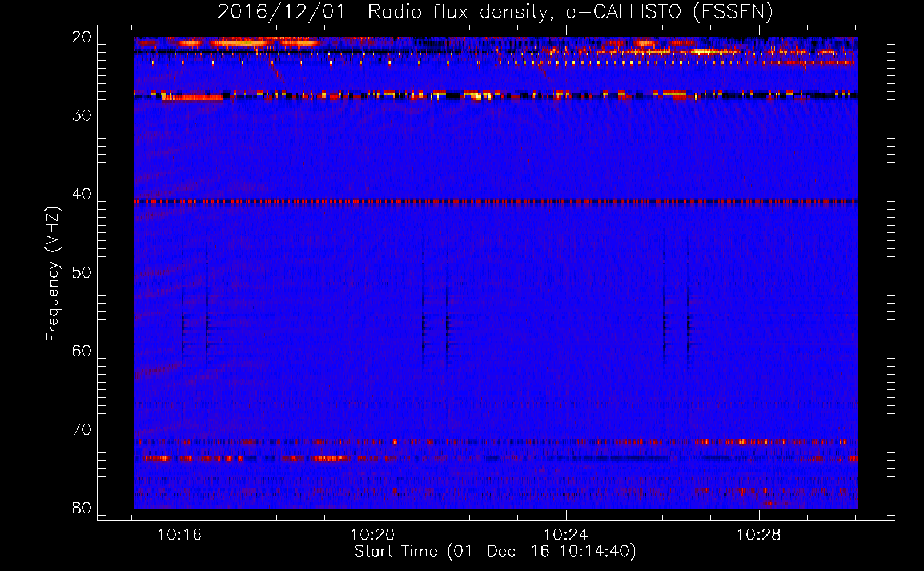924x571 pixels.
Task: Click the '80' frequency tick label
Action: [82, 508]
